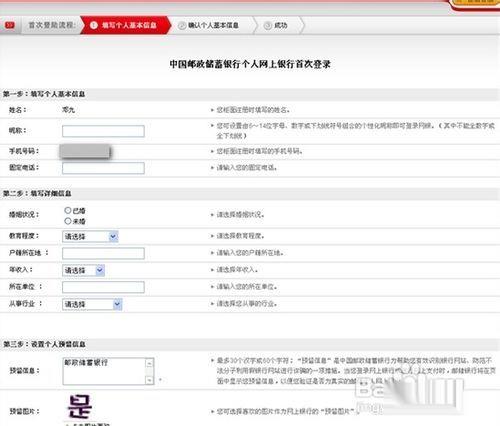Open the 从事行业 dropdown
This screenshot has height=426, width=500.
pyautogui.click(x=92, y=304)
